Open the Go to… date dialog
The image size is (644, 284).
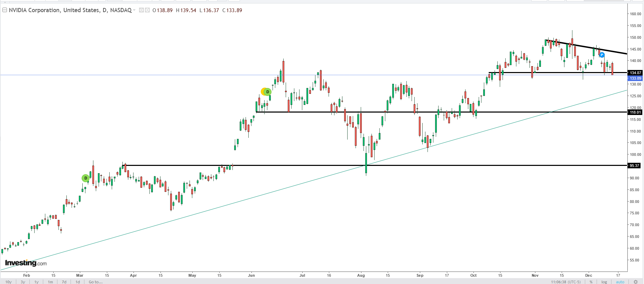point(95,282)
